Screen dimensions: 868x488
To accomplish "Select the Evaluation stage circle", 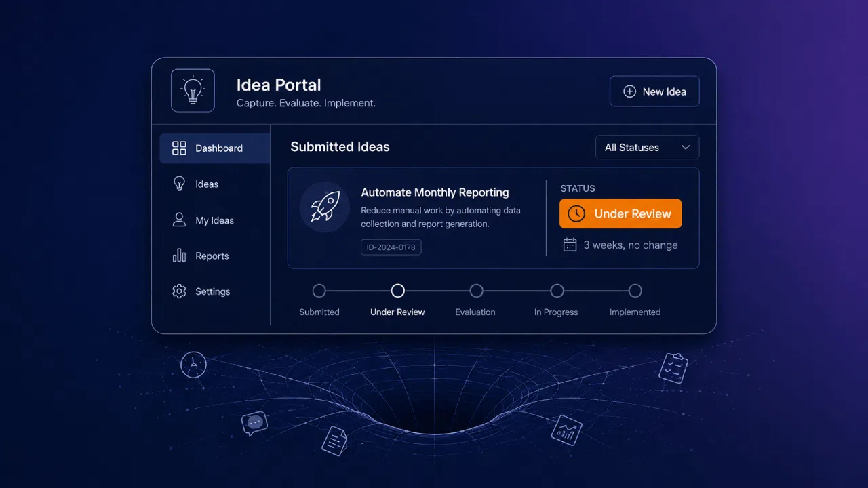I will 477,291.
